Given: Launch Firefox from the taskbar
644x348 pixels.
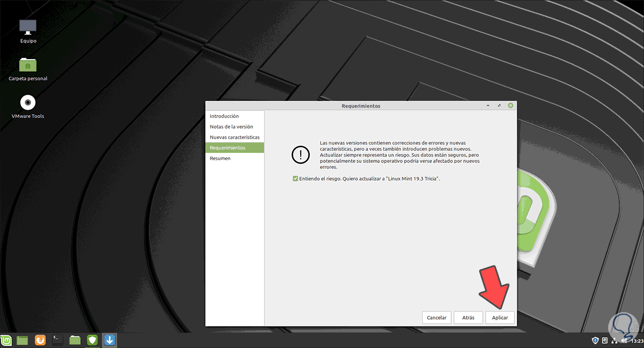Looking at the screenshot, I should [40, 340].
